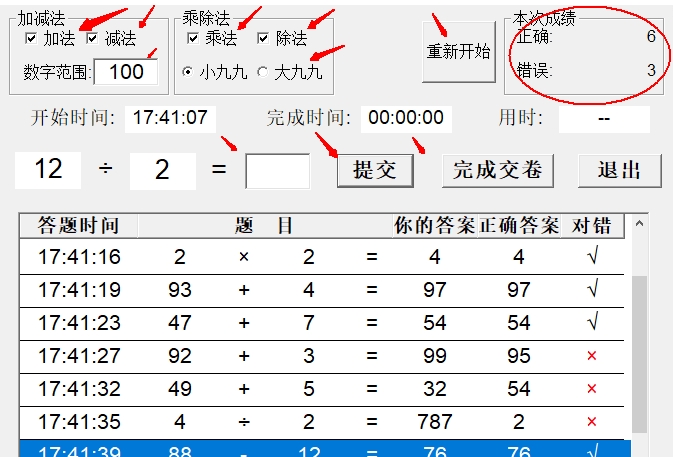Select the row with time 17:41:35

(x=321, y=422)
